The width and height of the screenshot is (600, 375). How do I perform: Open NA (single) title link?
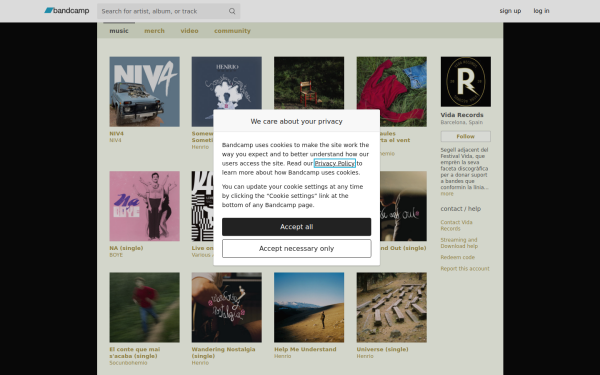126,248
